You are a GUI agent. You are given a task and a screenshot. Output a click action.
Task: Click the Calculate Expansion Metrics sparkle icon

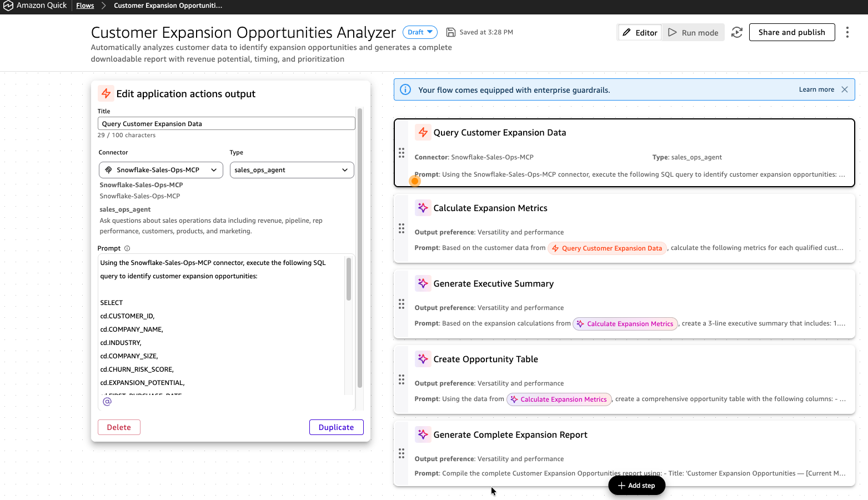tap(423, 208)
